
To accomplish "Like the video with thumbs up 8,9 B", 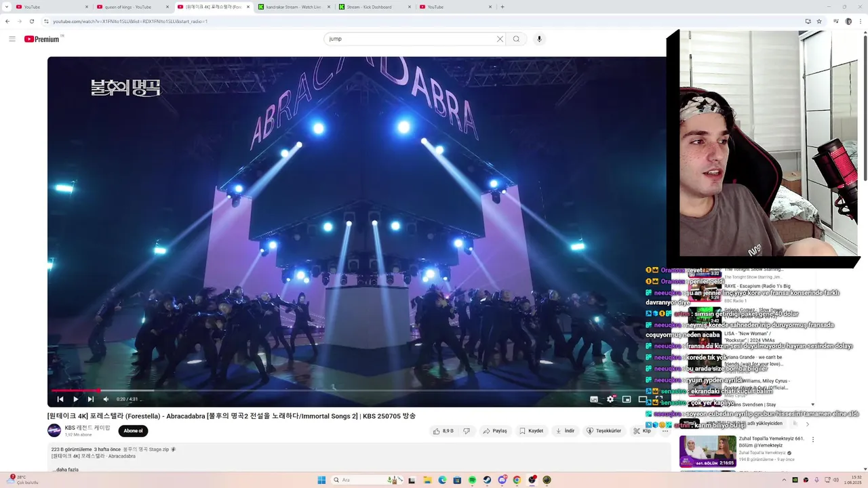I will click(x=443, y=431).
